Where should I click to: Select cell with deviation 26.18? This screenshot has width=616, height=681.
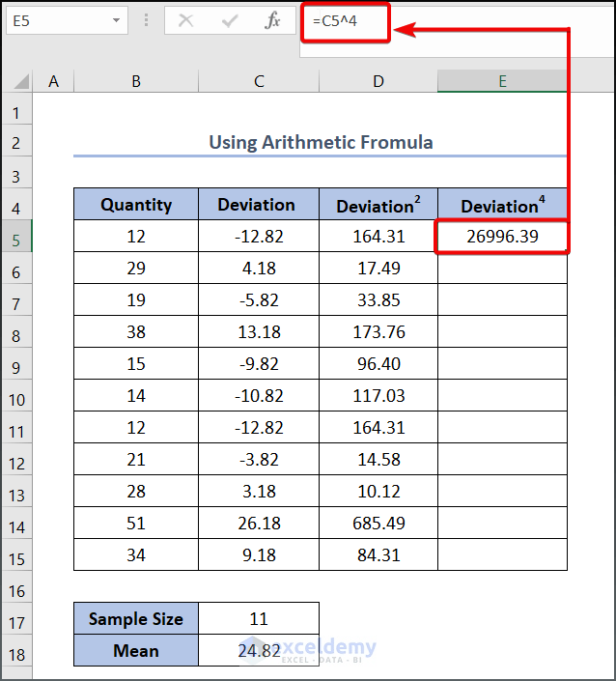(259, 523)
